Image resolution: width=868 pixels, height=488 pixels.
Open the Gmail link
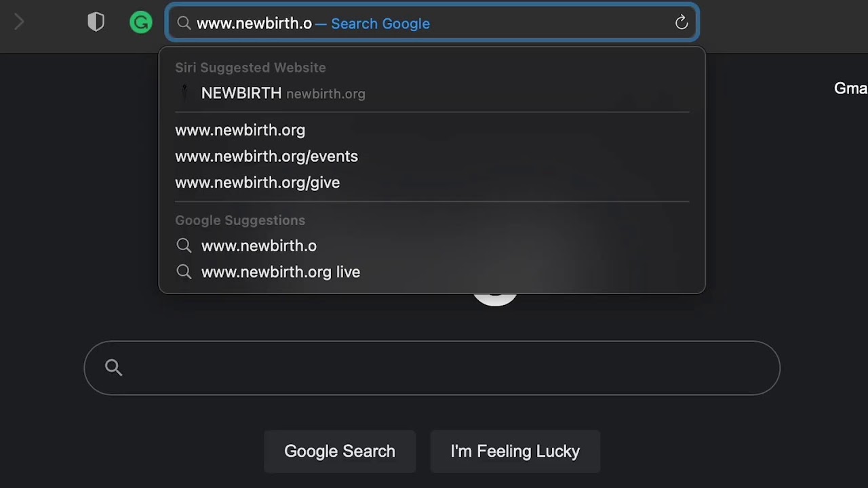pos(850,89)
